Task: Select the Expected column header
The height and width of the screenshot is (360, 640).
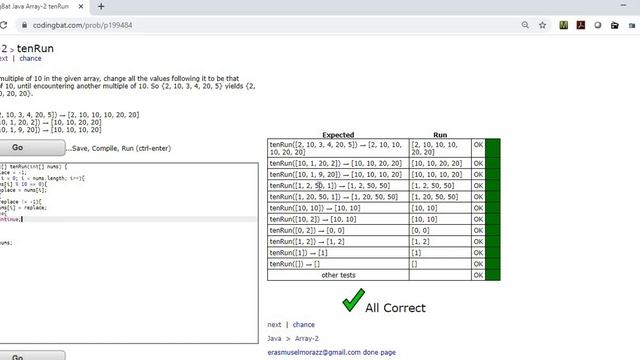Action: click(x=338, y=135)
